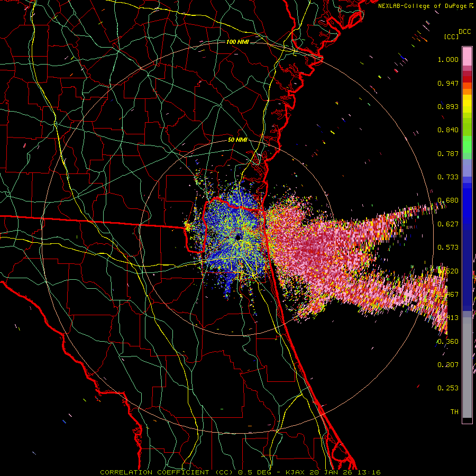This screenshot has height=476, width=476.
Task: Click the 0.627 scale value
Action: [448, 224]
